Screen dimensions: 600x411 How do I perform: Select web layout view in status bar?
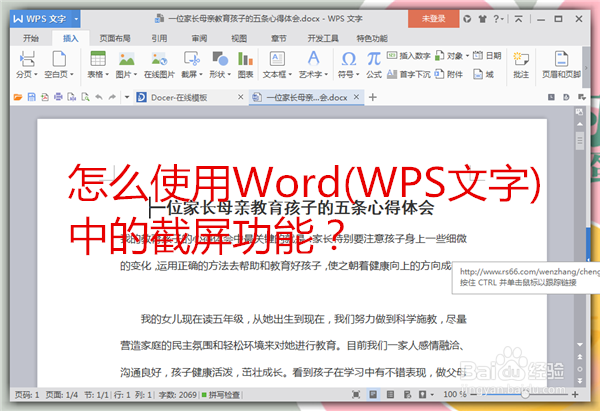click(407, 395)
